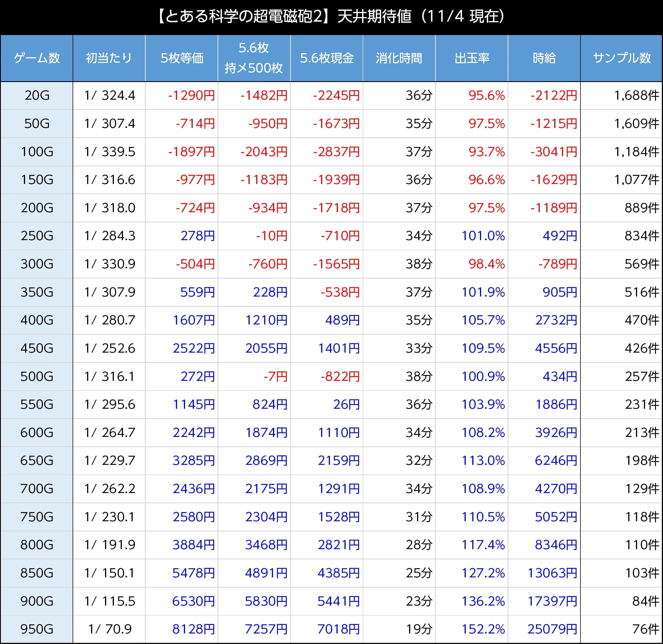Click the 消化時間 column header
The height and width of the screenshot is (644, 663).
[399, 58]
